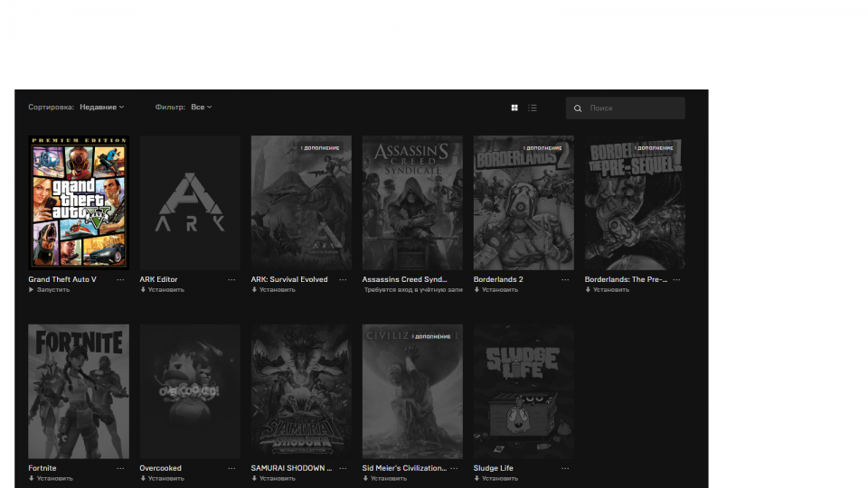
Task: Open options menu for Overcooked
Action: click(231, 469)
